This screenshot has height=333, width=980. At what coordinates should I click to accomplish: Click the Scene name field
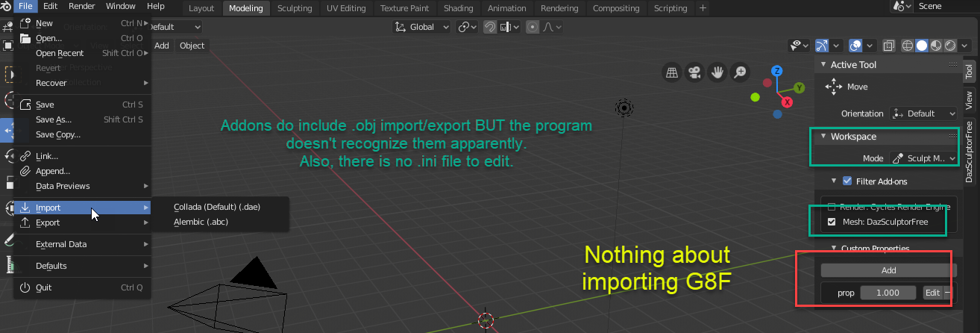coord(946,6)
